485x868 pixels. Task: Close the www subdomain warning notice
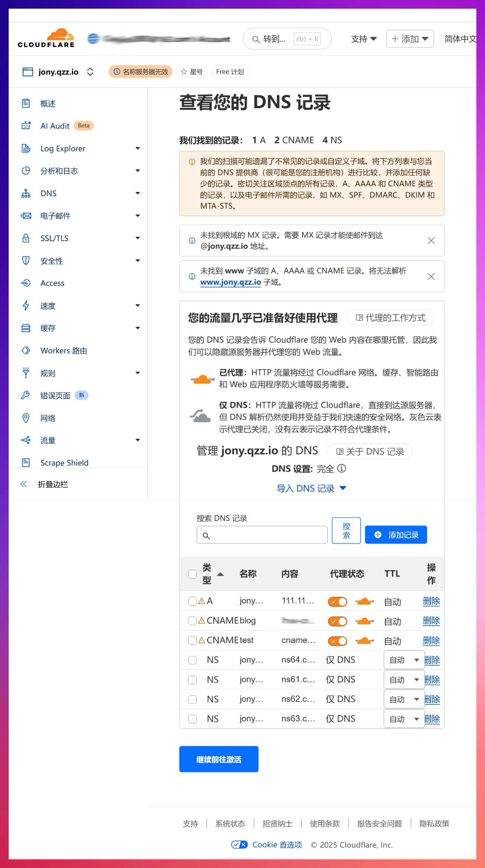(431, 276)
